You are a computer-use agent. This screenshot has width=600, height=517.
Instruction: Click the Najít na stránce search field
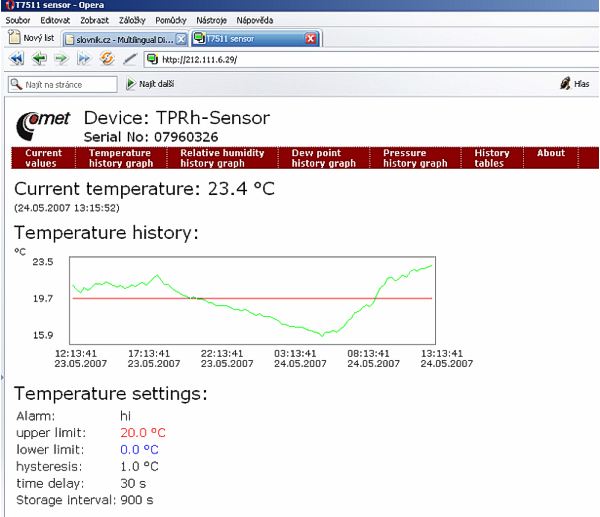tap(65, 85)
